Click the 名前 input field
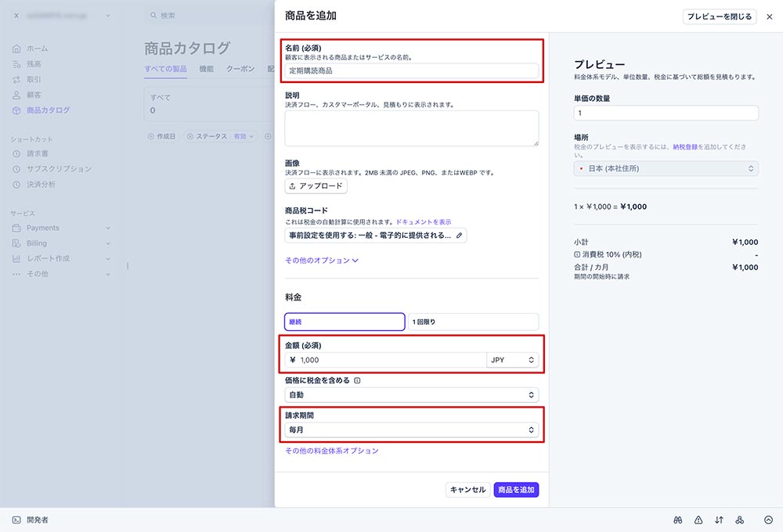This screenshot has width=783, height=532. 411,71
